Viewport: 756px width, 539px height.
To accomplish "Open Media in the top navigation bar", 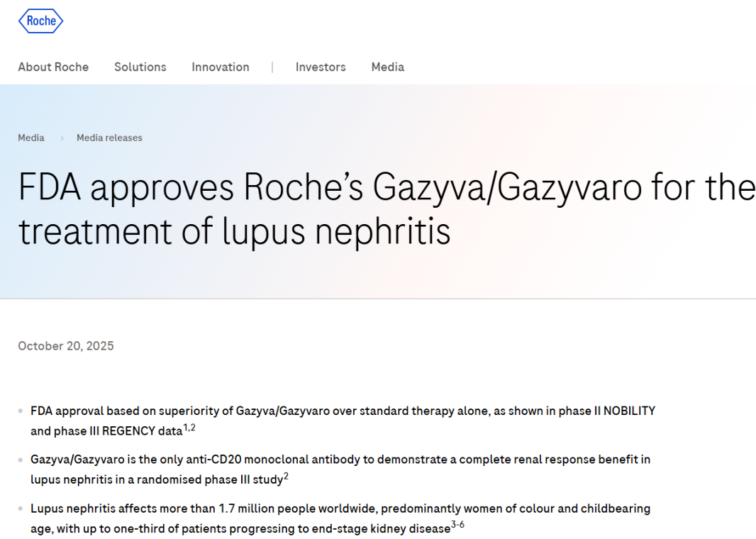I will tap(387, 67).
